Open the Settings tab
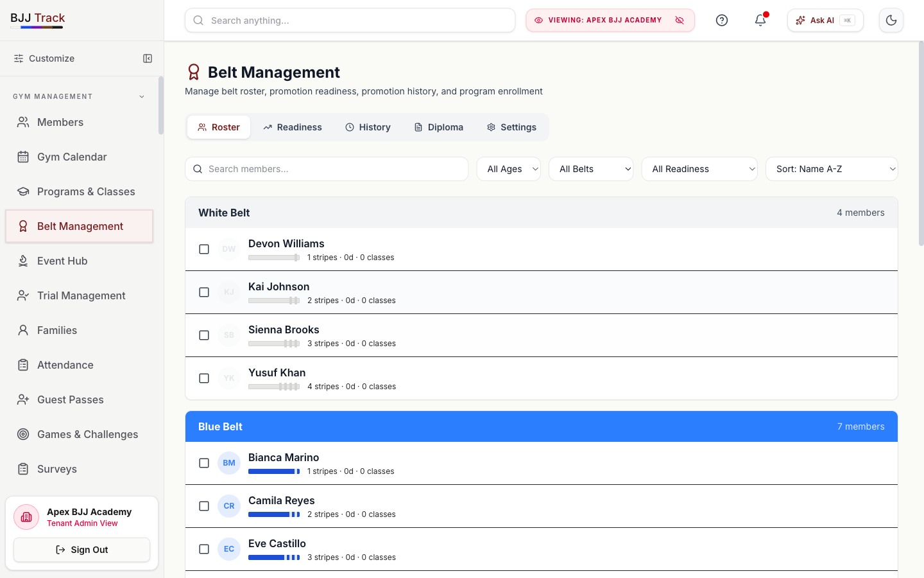This screenshot has width=924, height=578. (x=511, y=127)
